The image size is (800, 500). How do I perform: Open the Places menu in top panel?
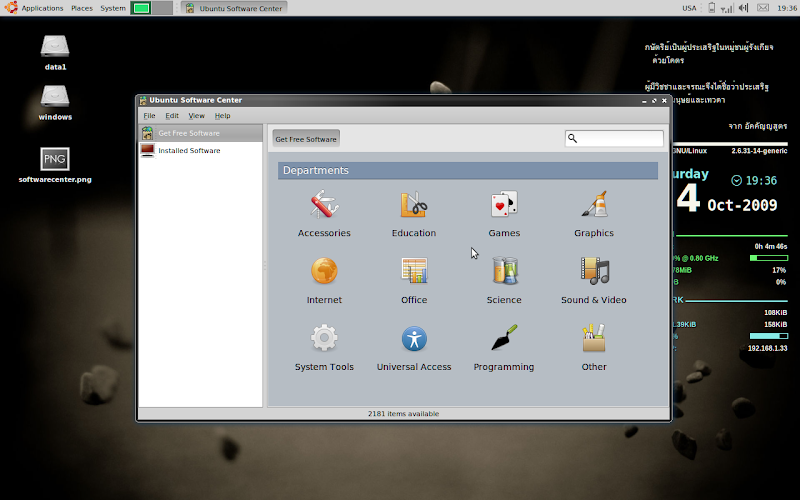82,8
